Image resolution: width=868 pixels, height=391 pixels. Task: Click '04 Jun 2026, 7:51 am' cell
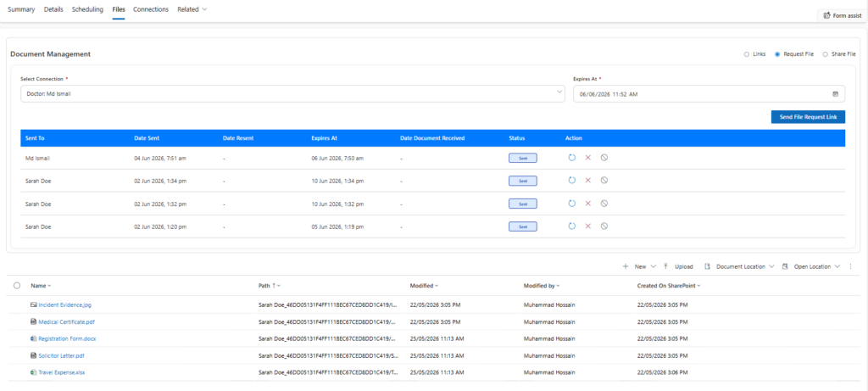click(x=160, y=158)
